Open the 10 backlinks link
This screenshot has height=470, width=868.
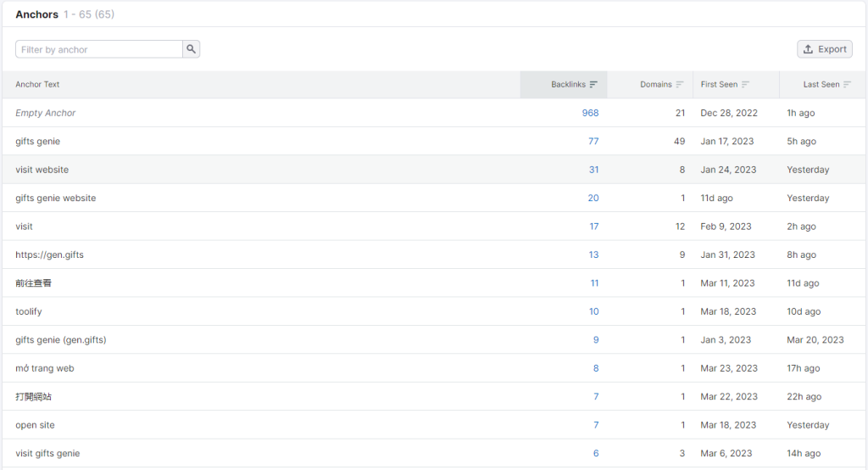[x=593, y=311]
